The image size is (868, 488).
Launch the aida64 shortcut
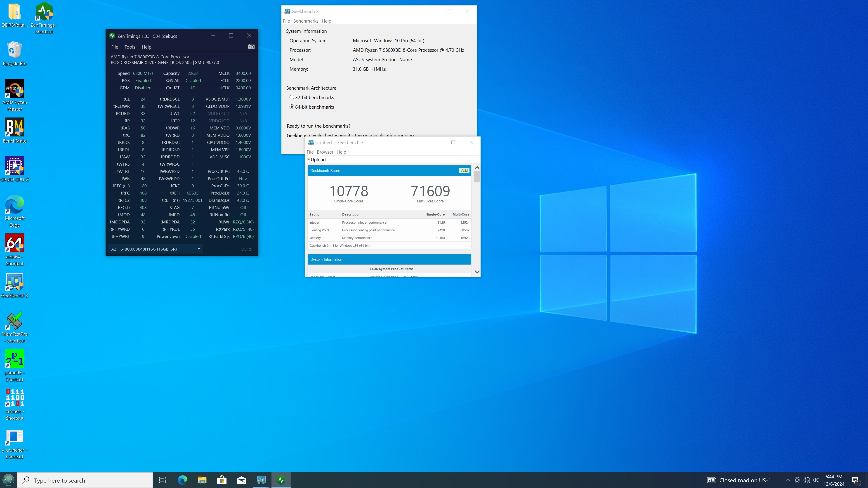click(x=14, y=250)
